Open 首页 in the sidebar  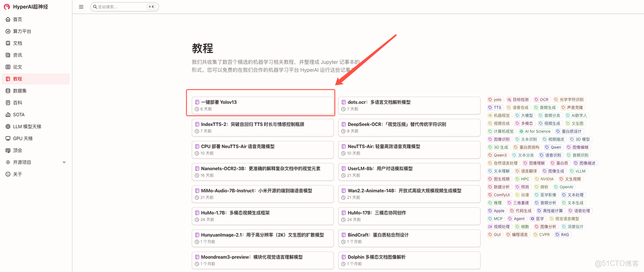36,19
